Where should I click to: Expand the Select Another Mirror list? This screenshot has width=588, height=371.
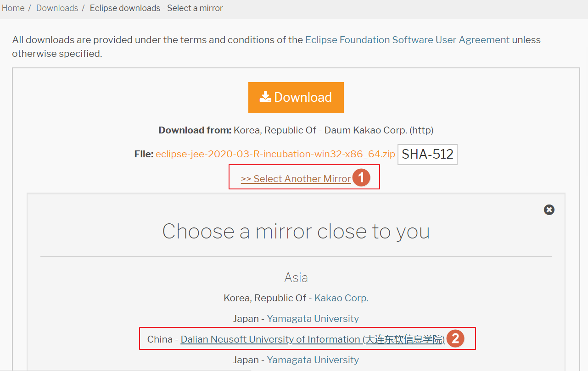(296, 179)
